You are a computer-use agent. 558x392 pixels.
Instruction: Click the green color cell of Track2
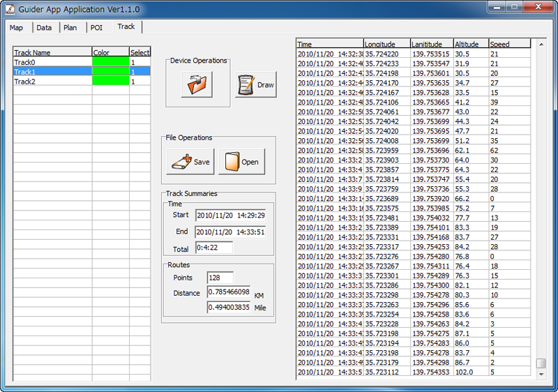click(110, 82)
